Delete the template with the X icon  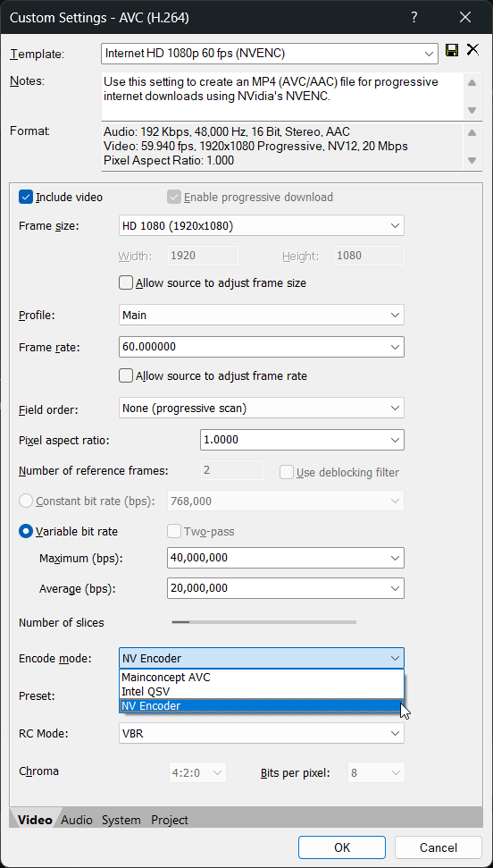click(472, 50)
